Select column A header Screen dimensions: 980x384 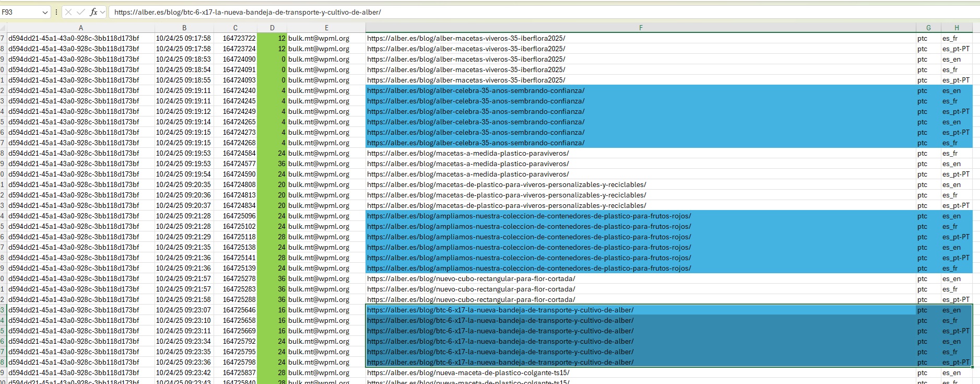coord(80,28)
